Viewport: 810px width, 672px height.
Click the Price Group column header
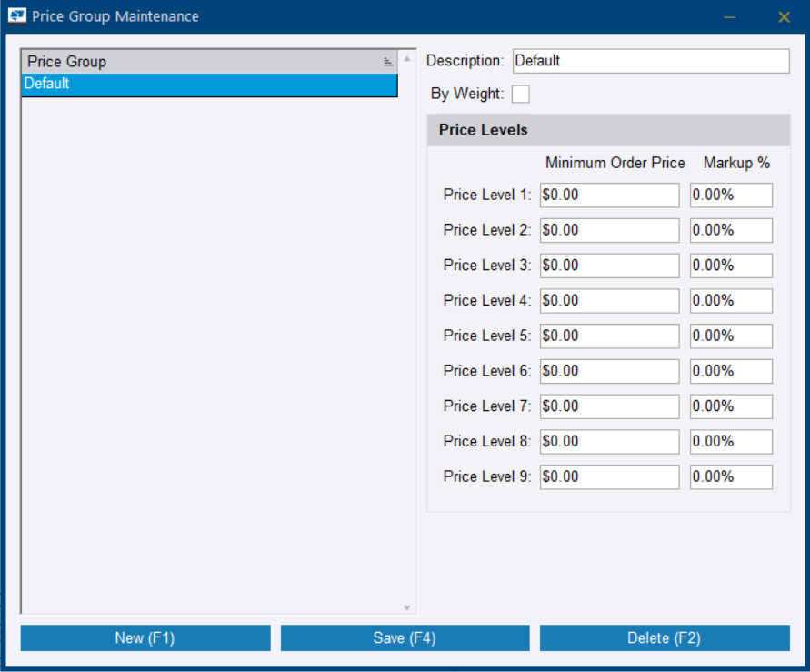(200, 62)
